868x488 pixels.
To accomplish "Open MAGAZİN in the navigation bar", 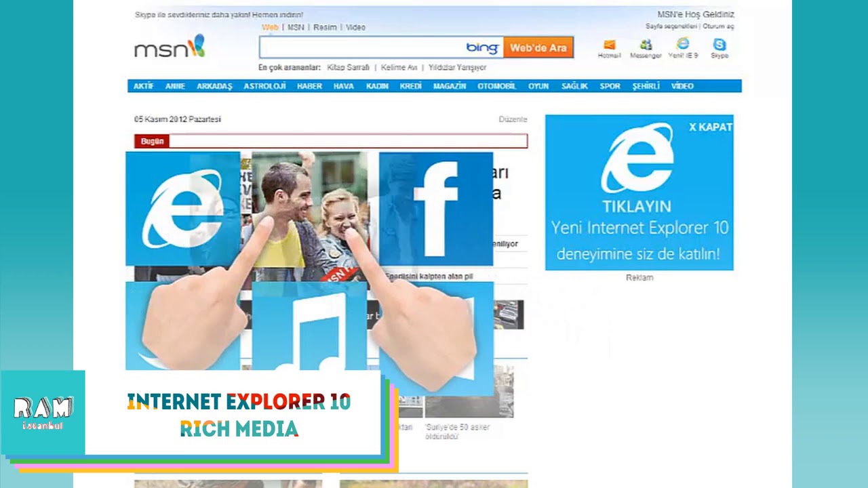I will 450,86.
